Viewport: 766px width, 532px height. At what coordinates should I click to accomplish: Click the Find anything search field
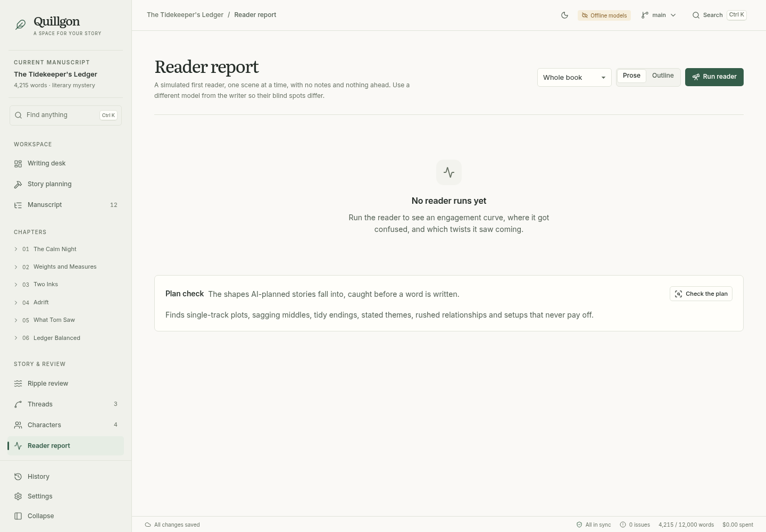(65, 115)
